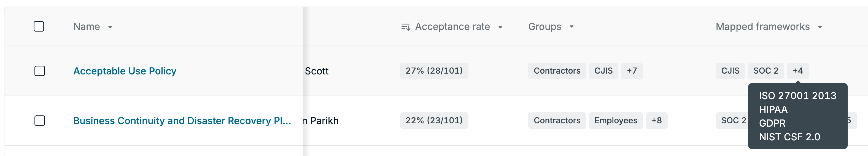
Task: Select the CJIS group tag
Action: (x=603, y=71)
